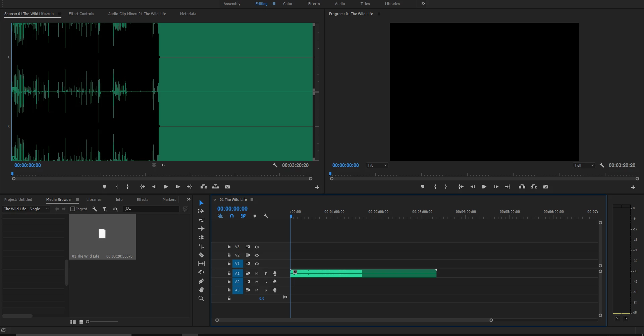Expand project panel tabs overflow chevrons
The width and height of the screenshot is (644, 336).
(189, 199)
